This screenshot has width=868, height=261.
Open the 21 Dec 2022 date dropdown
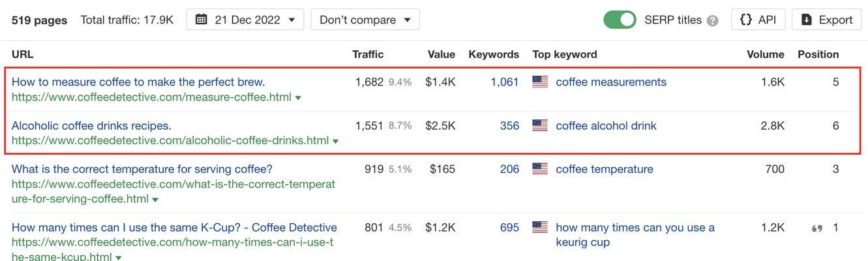pyautogui.click(x=245, y=20)
